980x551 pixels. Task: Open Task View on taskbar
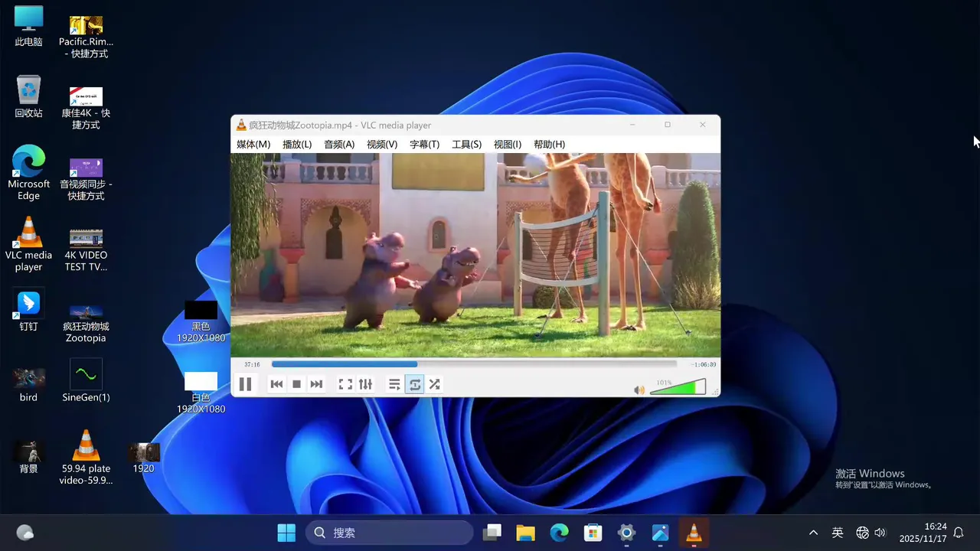492,533
